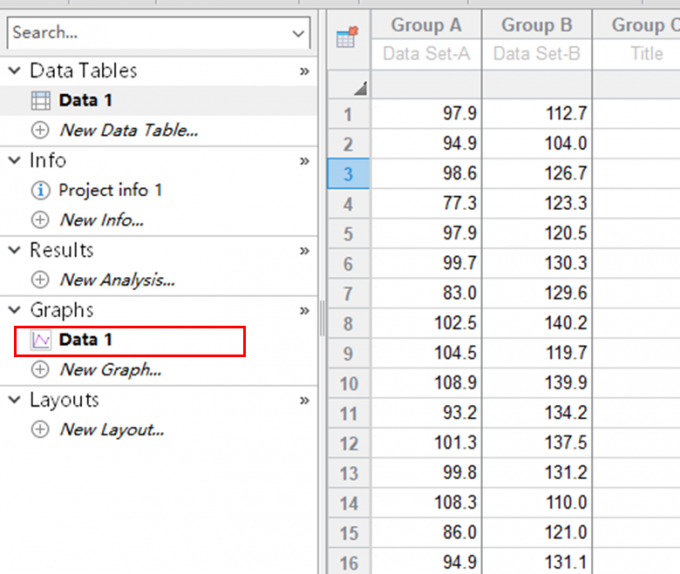Screen dimensions: 680x574
Task: Select highlighted row header 3
Action: pyautogui.click(x=348, y=174)
